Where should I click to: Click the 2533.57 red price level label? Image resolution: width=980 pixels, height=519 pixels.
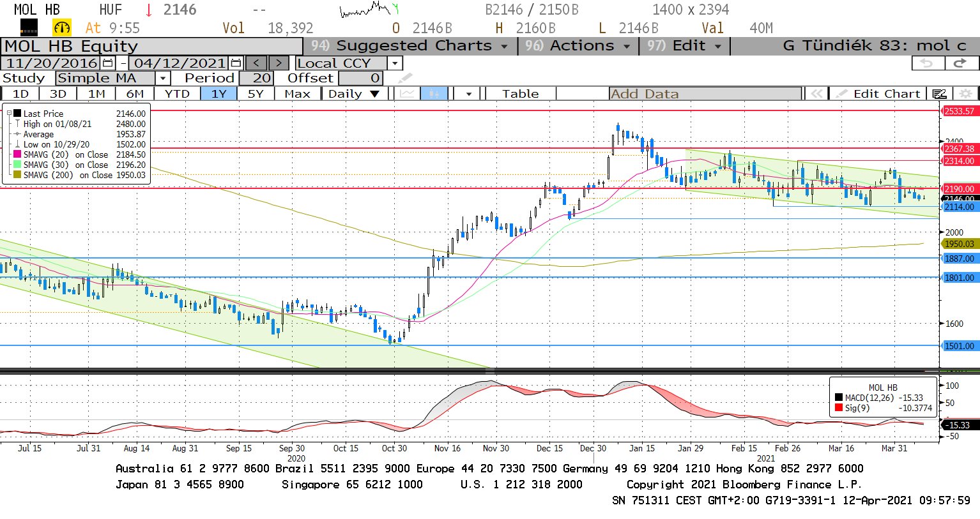[x=960, y=111]
